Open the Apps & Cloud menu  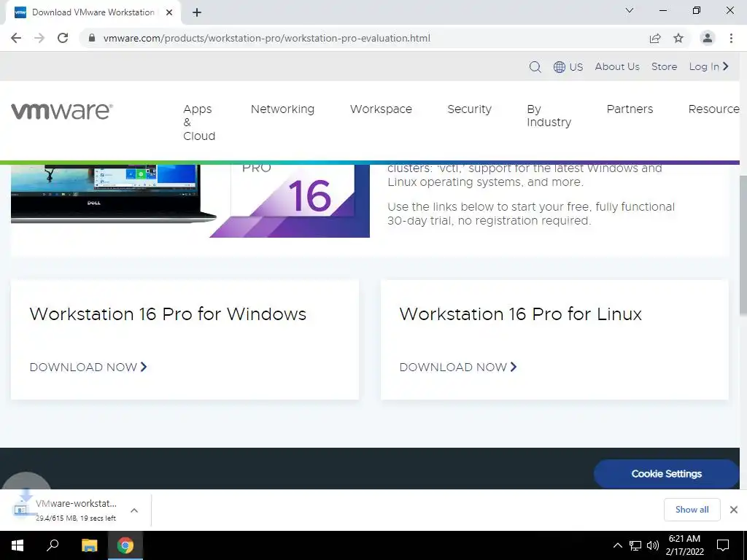[199, 122]
